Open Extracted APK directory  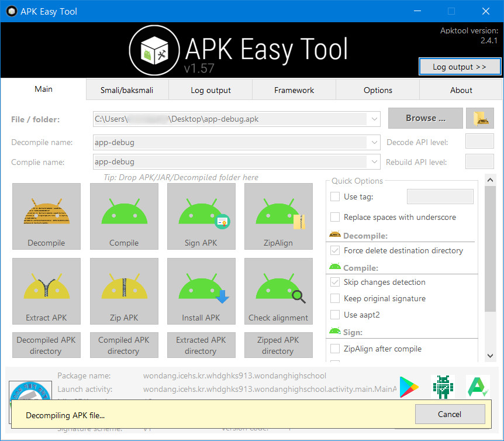coord(201,345)
